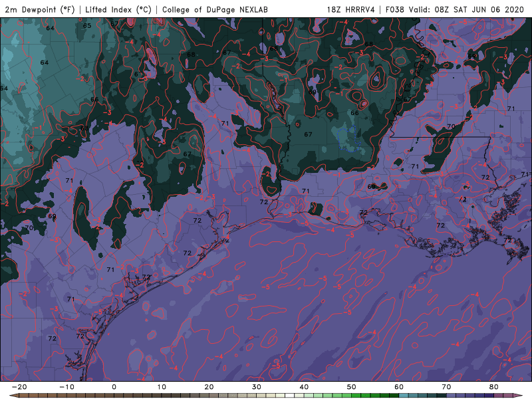This screenshot has width=532, height=399.
Task: Click the '70' colorbar tick label
Action: pyautogui.click(x=446, y=387)
